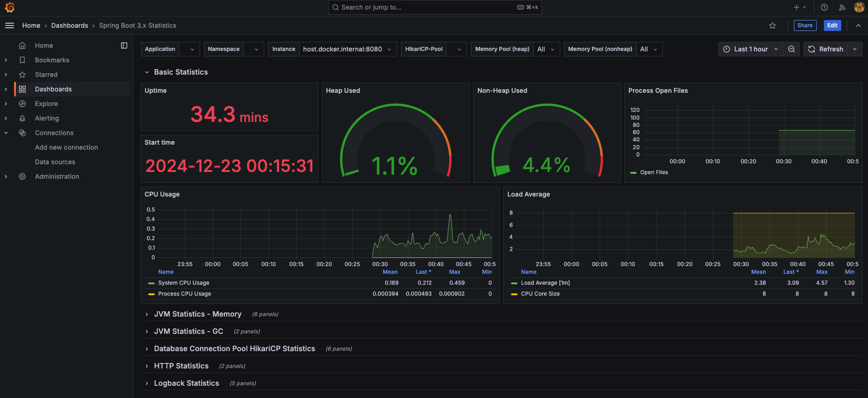This screenshot has width=868, height=398.
Task: Star this dashboard as favorite
Action: click(773, 25)
